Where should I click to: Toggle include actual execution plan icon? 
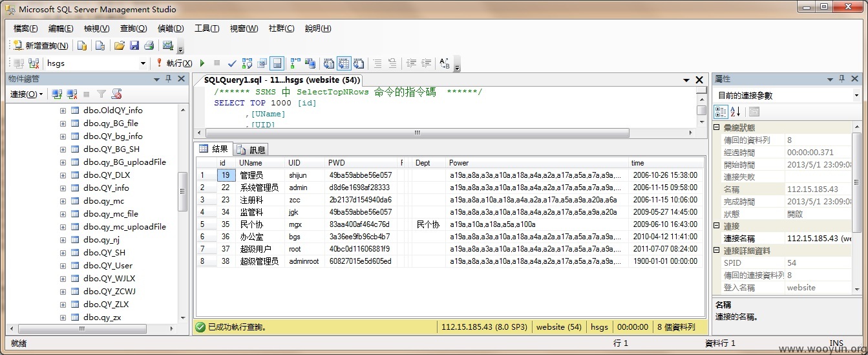pos(295,63)
